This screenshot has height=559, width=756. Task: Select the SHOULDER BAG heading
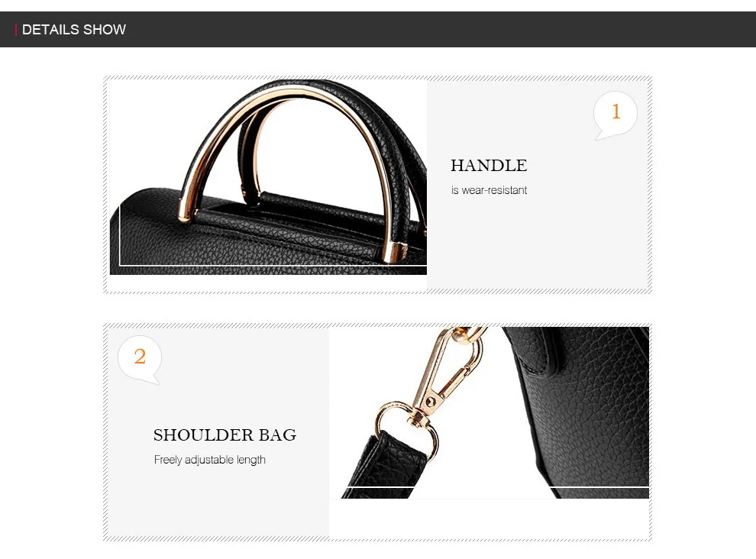click(225, 435)
